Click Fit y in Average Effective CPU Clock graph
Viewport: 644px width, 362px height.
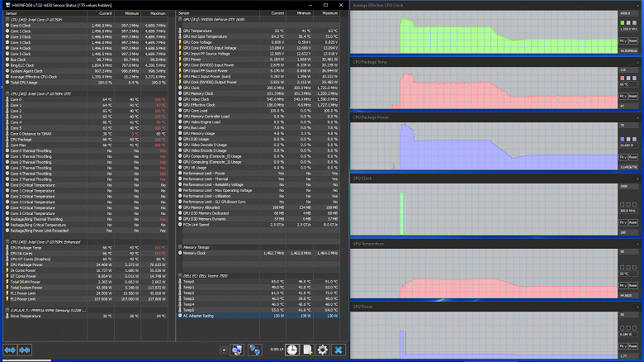623,41
